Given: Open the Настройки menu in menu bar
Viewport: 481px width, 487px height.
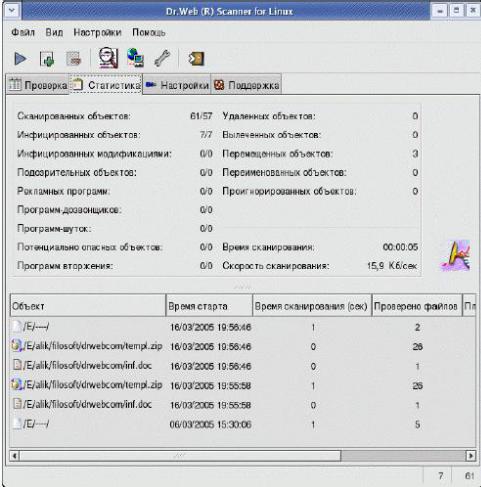Looking at the screenshot, I should [97, 32].
